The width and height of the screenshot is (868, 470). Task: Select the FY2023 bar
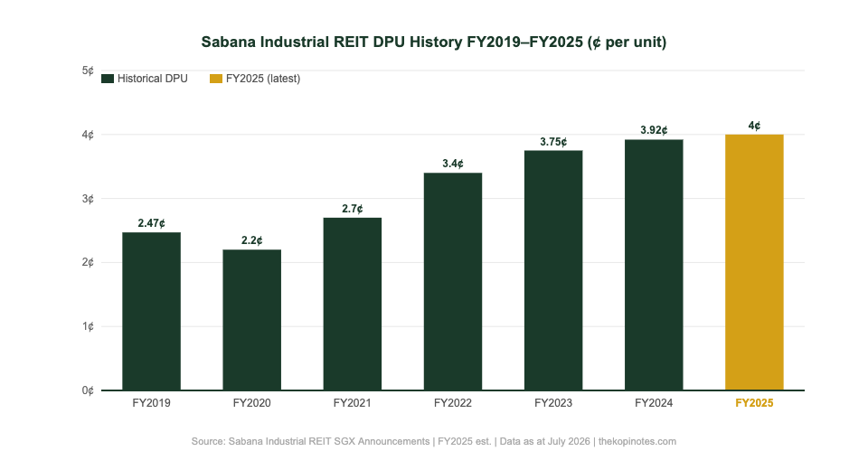pos(553,270)
